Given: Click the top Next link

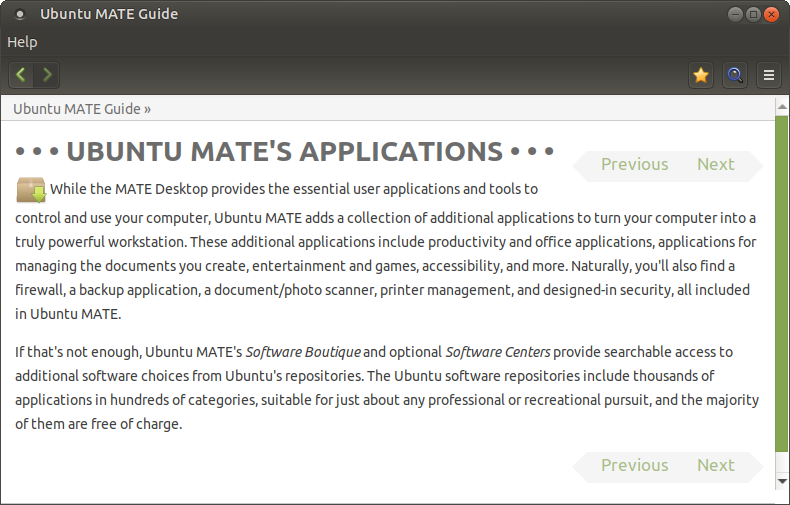Looking at the screenshot, I should 715,164.
